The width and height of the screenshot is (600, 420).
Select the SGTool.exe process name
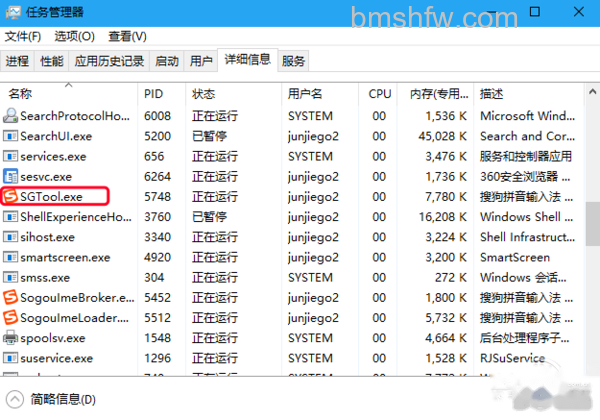(x=51, y=197)
